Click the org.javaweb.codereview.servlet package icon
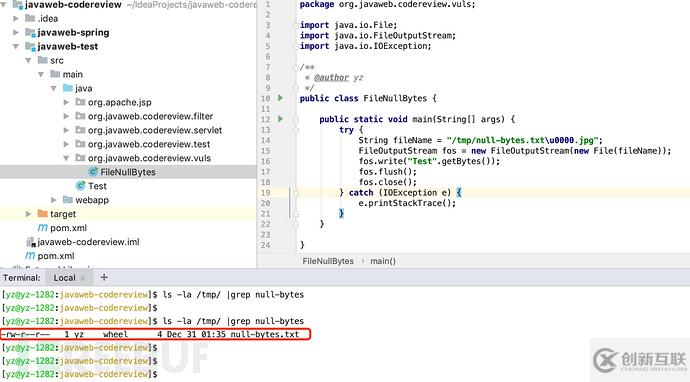Viewport: 690px width, 382px height. tap(80, 130)
